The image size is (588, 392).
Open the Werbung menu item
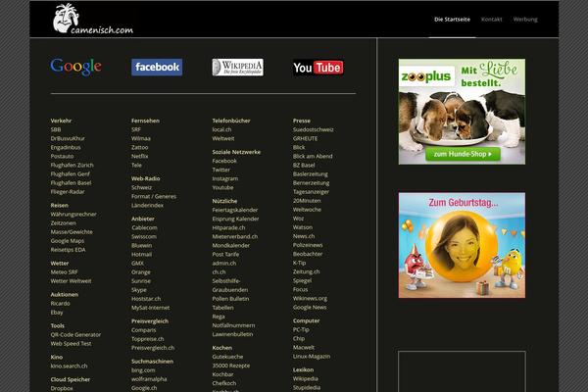tap(525, 20)
